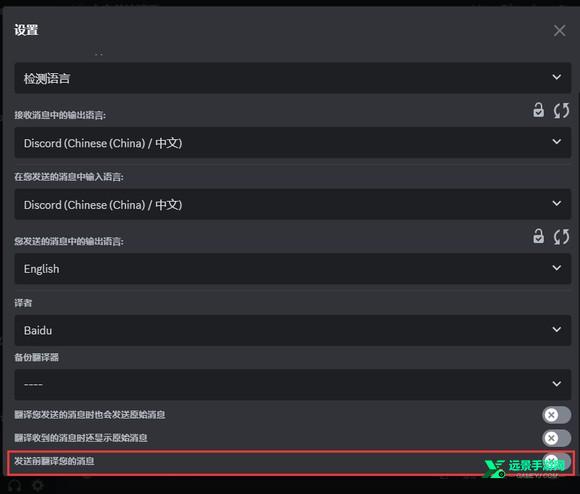Click the chevron arrow of the Baidu dropdown
The width and height of the screenshot is (580, 494).
click(x=556, y=329)
